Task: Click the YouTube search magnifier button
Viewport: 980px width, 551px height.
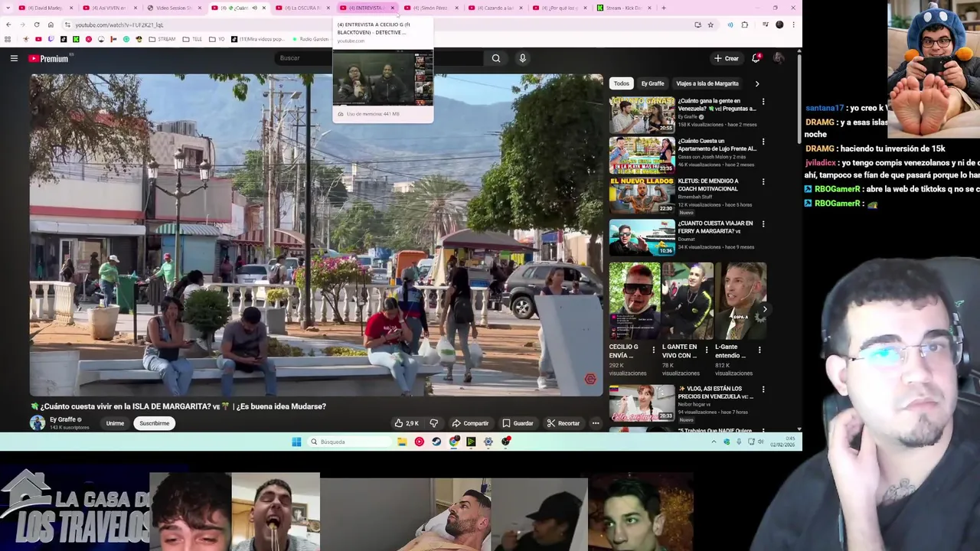Action: click(496, 58)
